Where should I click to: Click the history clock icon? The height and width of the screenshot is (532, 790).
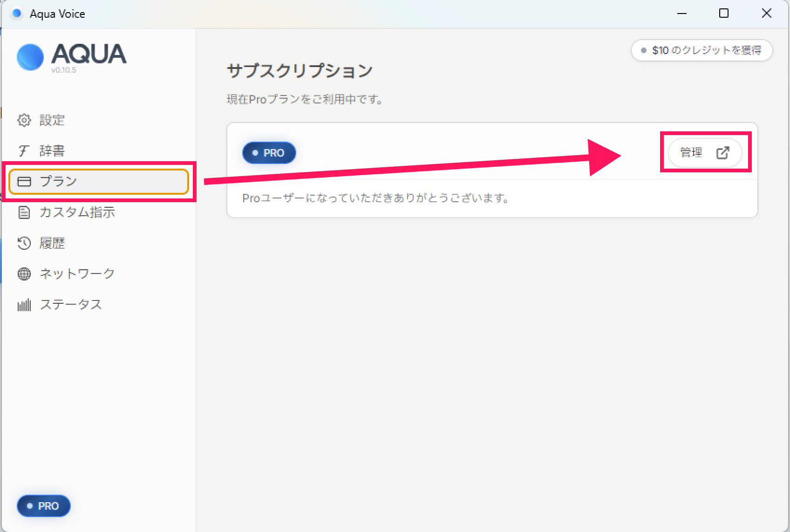tap(24, 243)
